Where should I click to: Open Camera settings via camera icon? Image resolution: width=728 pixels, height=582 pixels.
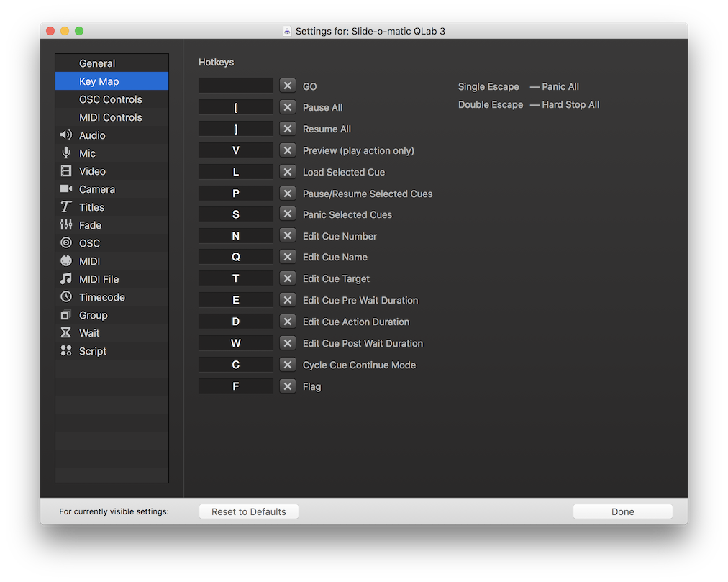pyautogui.click(x=66, y=189)
